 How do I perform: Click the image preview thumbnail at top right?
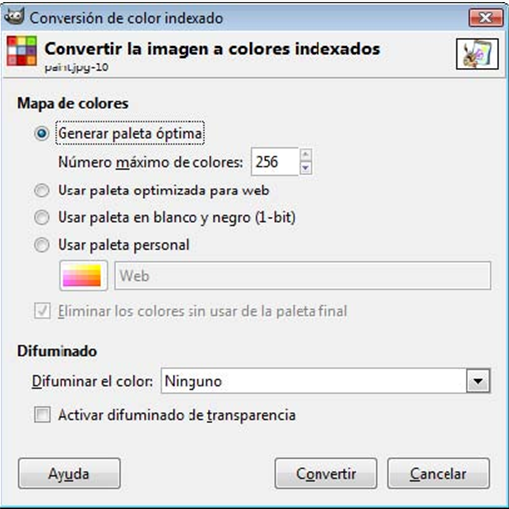[x=477, y=54]
